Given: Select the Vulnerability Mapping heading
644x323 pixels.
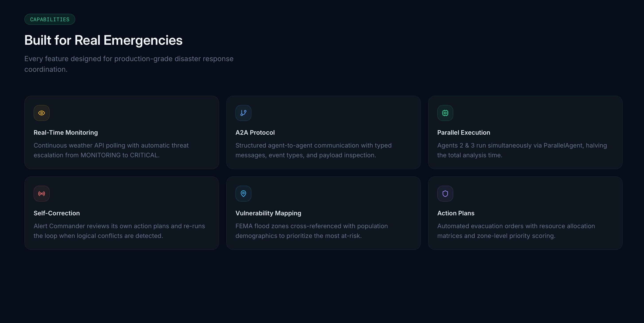Looking at the screenshot, I should [268, 213].
